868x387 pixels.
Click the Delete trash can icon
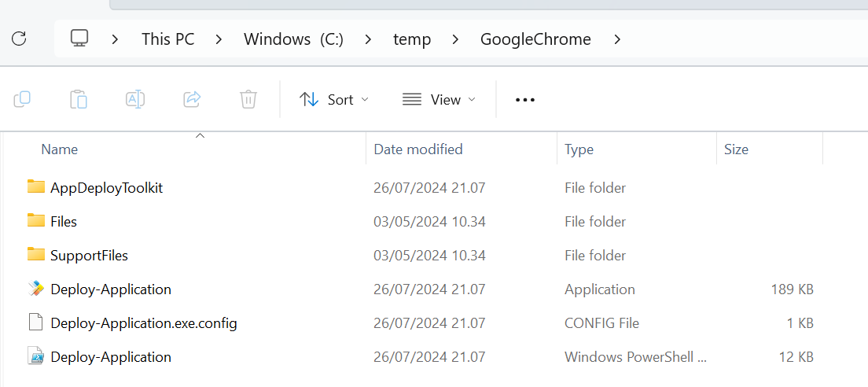coord(248,99)
